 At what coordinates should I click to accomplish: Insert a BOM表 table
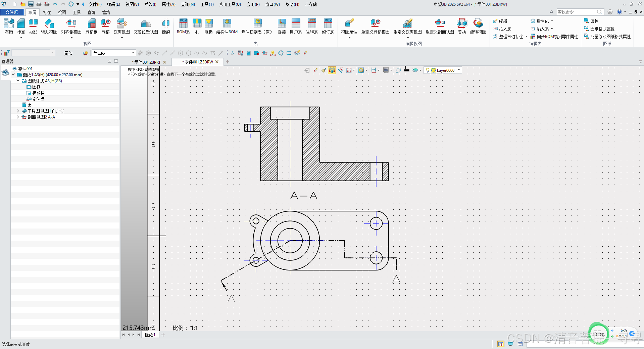click(x=183, y=27)
